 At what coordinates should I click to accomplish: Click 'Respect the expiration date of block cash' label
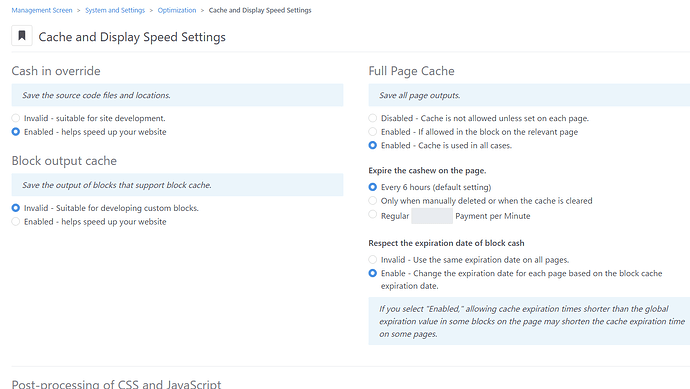[446, 243]
